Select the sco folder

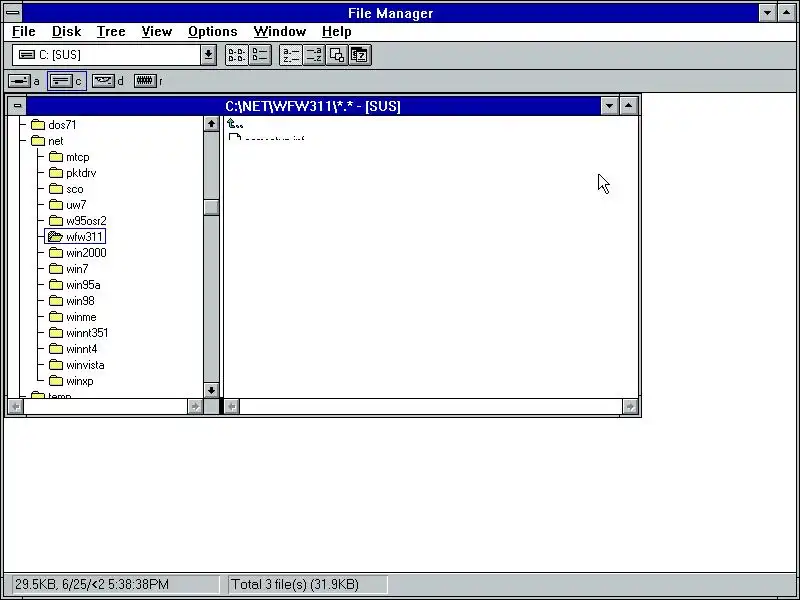(66, 189)
